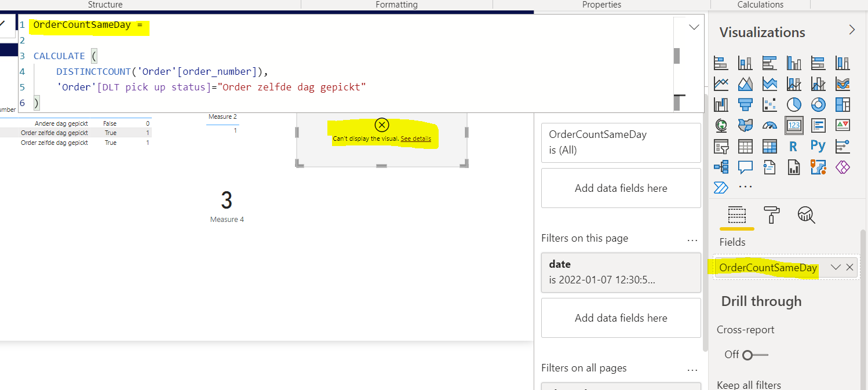Open the OrderCountSameDay field dropdown arrow
Viewport: 868px width, 390px height.
(x=836, y=267)
